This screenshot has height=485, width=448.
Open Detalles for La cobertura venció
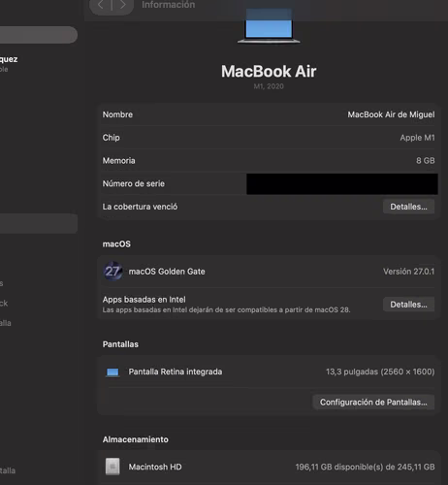tap(408, 207)
